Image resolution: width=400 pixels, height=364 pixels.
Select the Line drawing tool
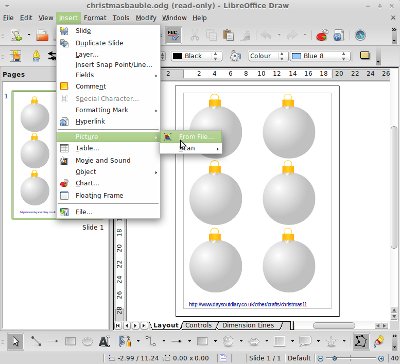[x=36, y=341]
